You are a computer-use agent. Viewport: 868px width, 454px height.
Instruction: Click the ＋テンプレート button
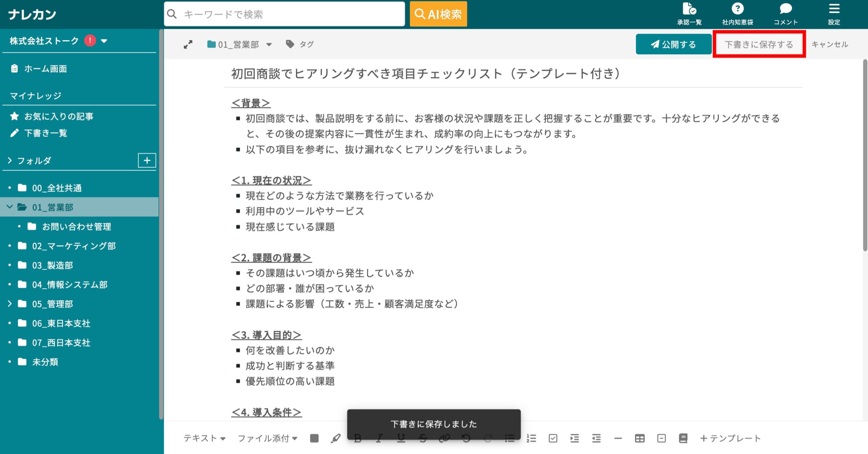tap(730, 438)
